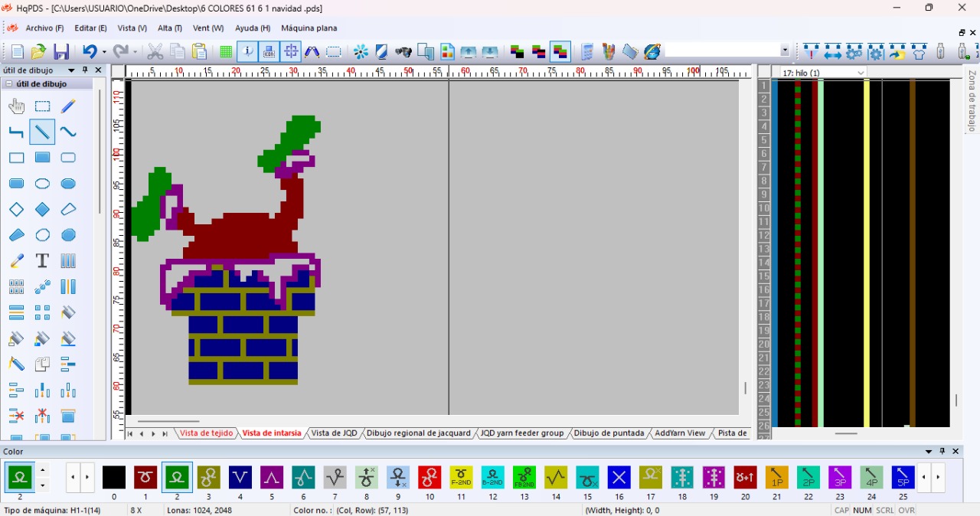Select the Text tool in drawing panel

42,261
